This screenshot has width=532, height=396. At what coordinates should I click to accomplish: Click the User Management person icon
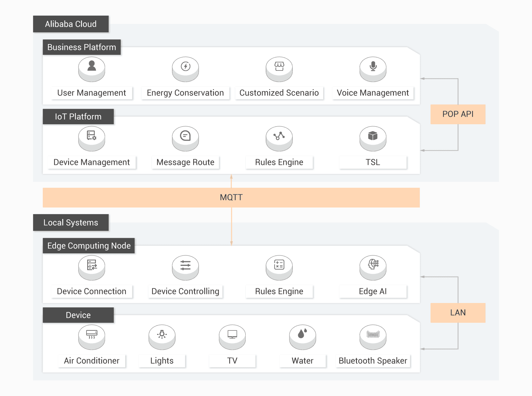point(92,67)
